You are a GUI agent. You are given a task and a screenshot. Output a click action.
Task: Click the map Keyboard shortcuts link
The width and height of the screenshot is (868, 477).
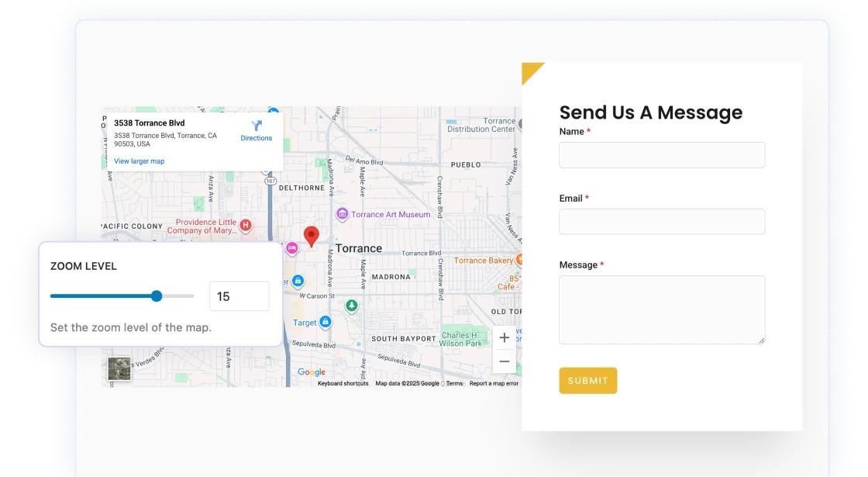tap(343, 383)
